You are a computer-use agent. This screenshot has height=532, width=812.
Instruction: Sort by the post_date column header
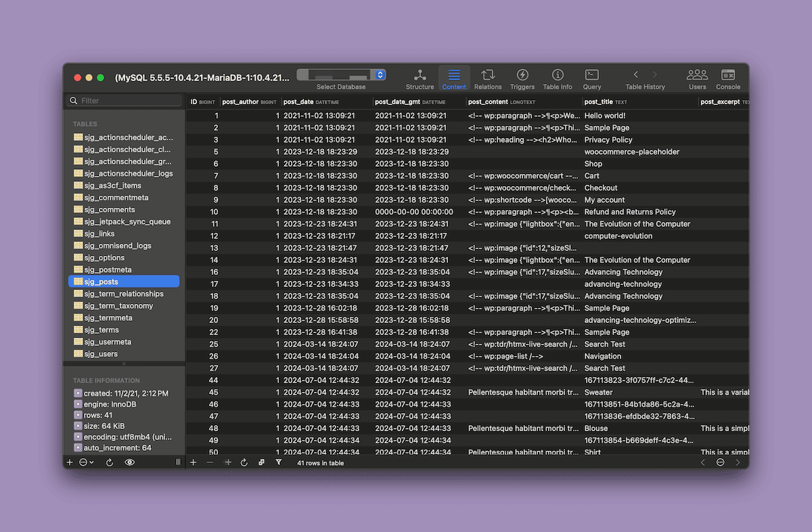click(327, 102)
